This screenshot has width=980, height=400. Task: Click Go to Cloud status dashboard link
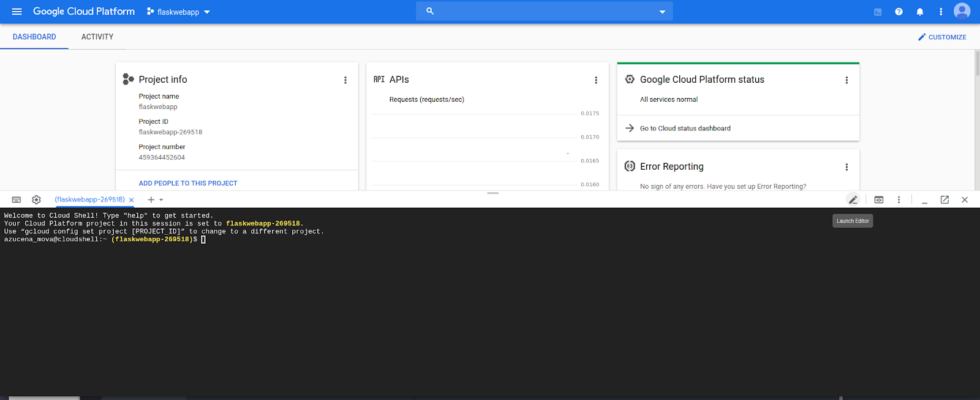point(685,129)
